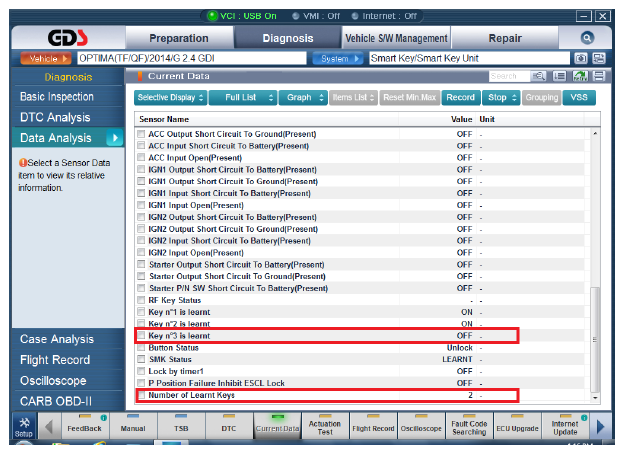Open ECU Upgrade in bottom toolbar

point(517,427)
